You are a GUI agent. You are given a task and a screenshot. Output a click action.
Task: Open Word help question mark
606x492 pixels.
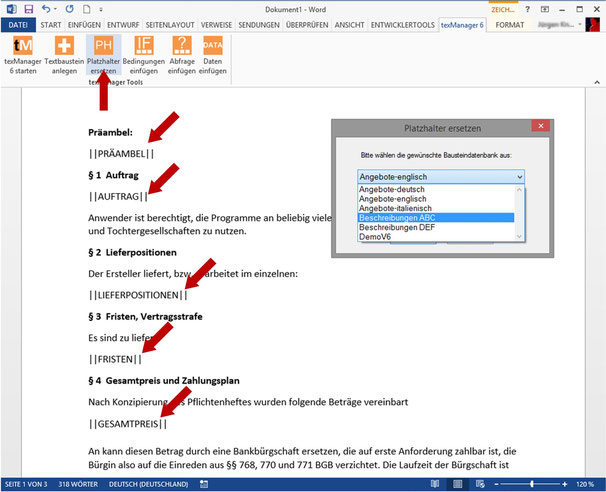coord(527,9)
